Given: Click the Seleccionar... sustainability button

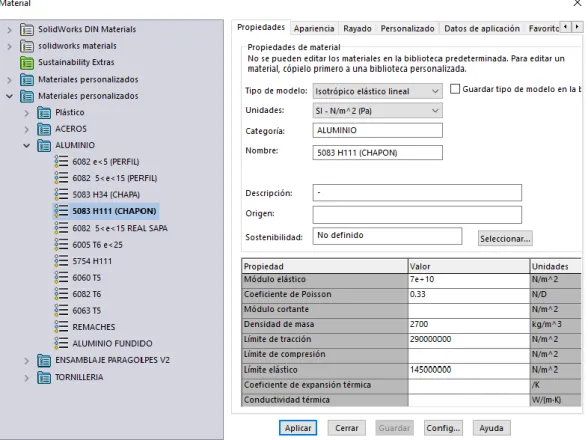Looking at the screenshot, I should (x=505, y=239).
